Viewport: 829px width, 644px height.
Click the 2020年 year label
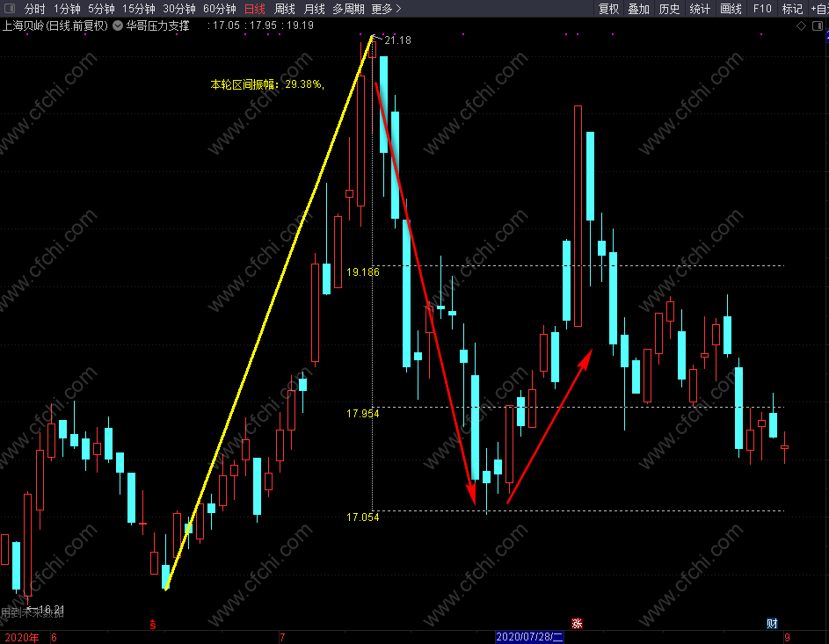(22, 638)
